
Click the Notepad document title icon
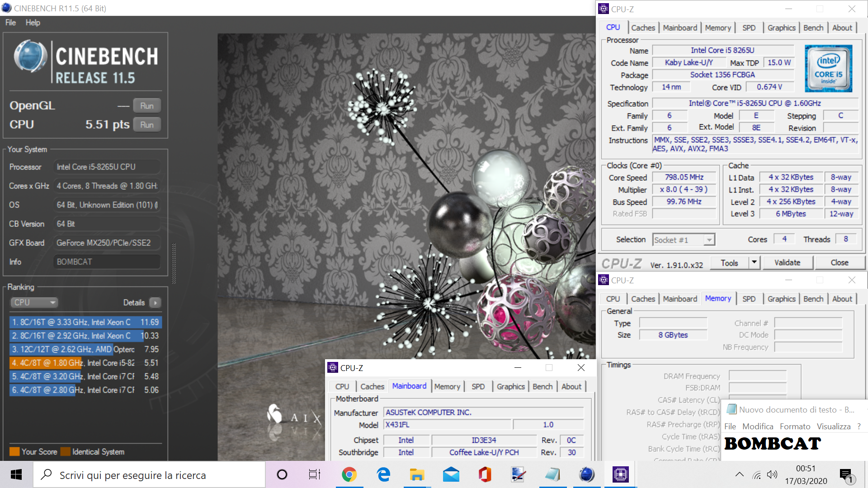click(x=731, y=409)
